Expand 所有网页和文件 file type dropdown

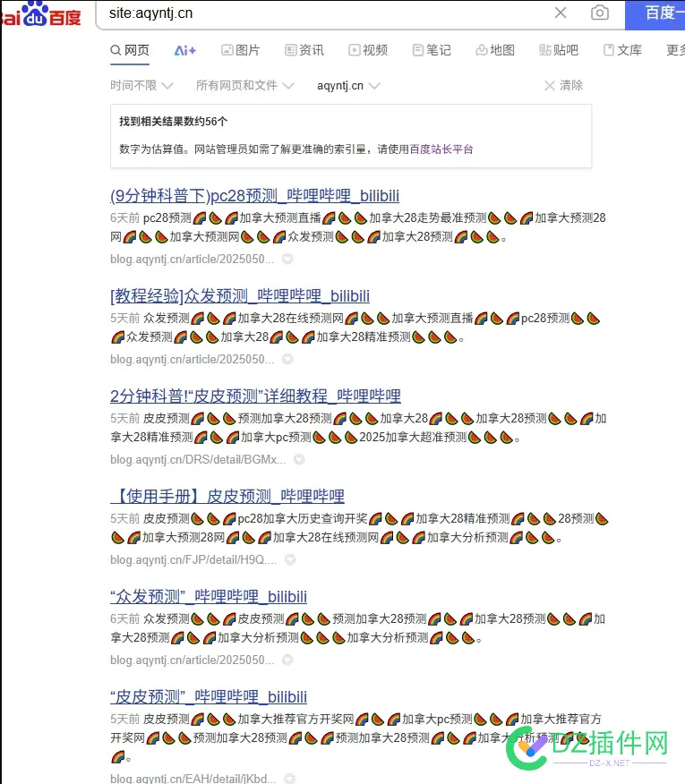click(x=244, y=86)
